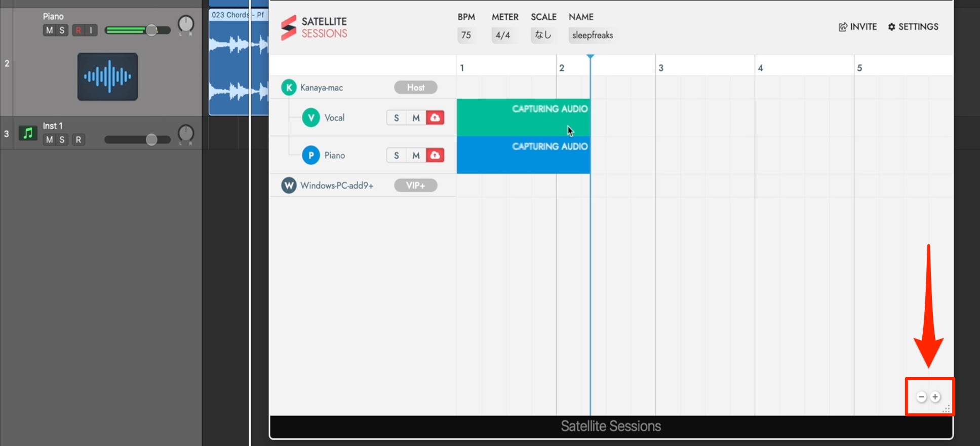Click the Kanaya-mac user avatar K
This screenshot has height=446, width=980.
(289, 87)
